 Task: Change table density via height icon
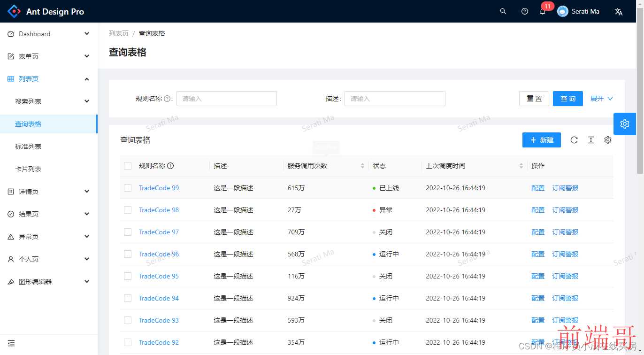[591, 140]
